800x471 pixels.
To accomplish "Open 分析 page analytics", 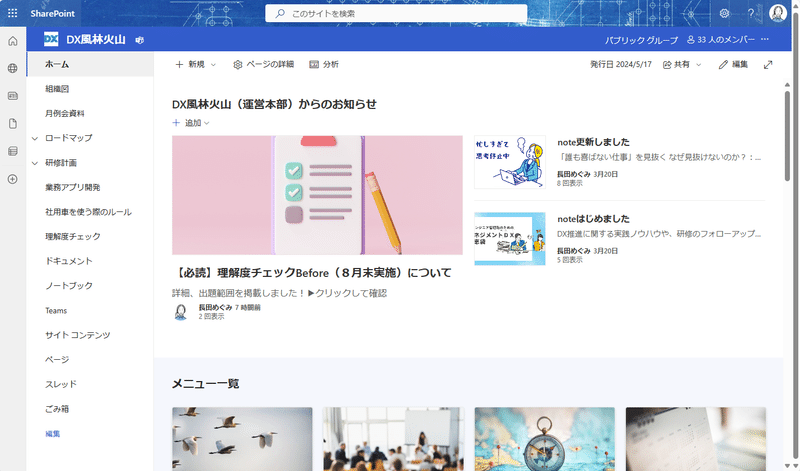I will click(x=324, y=64).
